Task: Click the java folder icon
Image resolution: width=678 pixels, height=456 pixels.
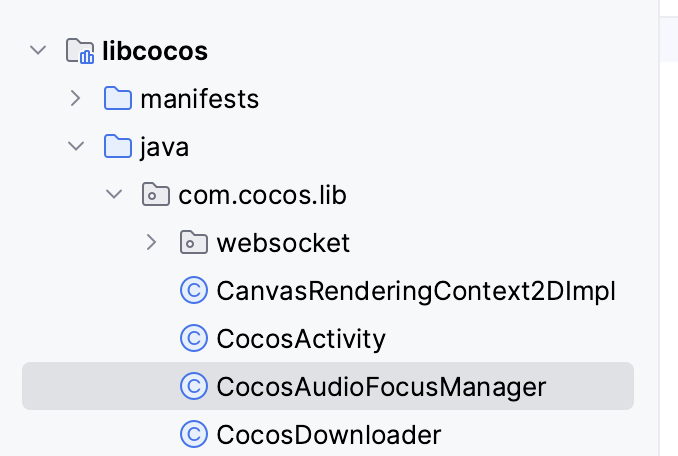Action: [118, 147]
